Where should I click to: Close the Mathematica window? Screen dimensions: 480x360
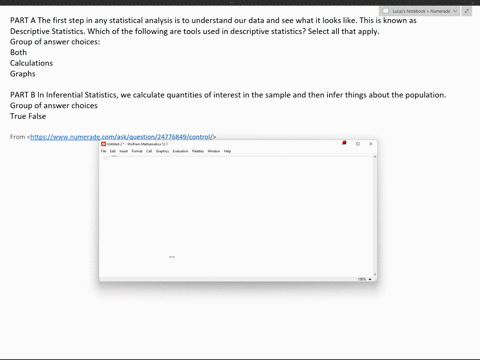(371, 144)
